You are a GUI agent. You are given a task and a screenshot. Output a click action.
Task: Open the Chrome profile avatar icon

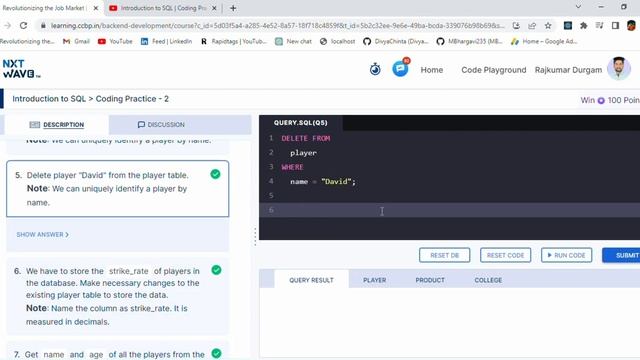point(631,26)
